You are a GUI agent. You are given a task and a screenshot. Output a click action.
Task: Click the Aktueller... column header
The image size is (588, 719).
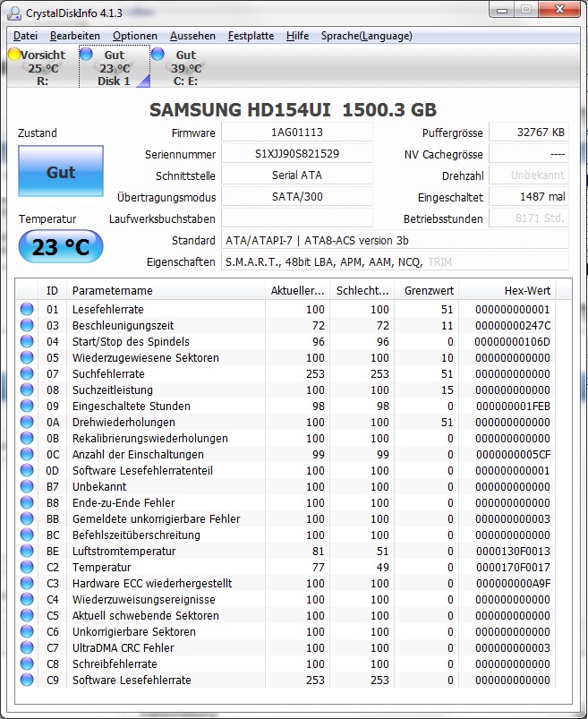click(297, 291)
